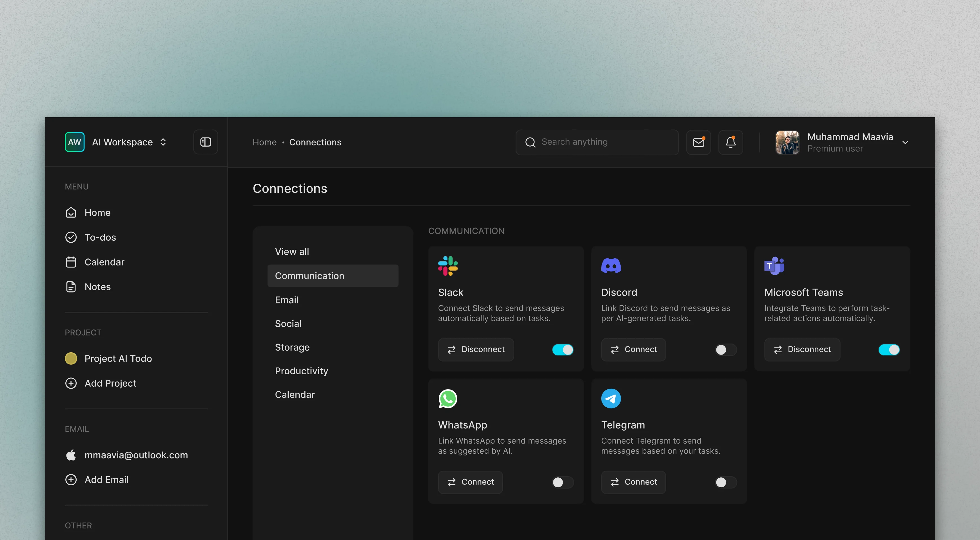Turn off the Slack connection toggle
This screenshot has width=980, height=540.
pyautogui.click(x=563, y=349)
